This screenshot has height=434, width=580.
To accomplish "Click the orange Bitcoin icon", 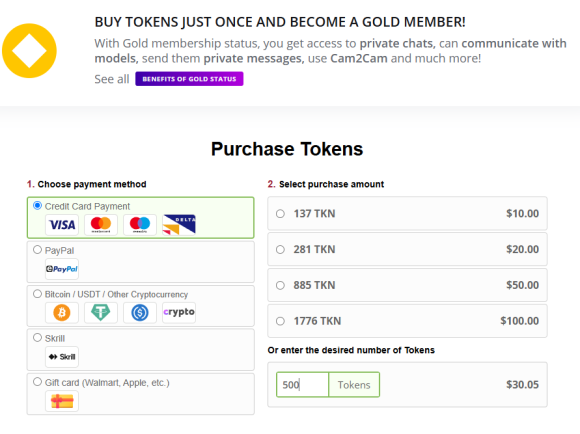I will pos(62,313).
